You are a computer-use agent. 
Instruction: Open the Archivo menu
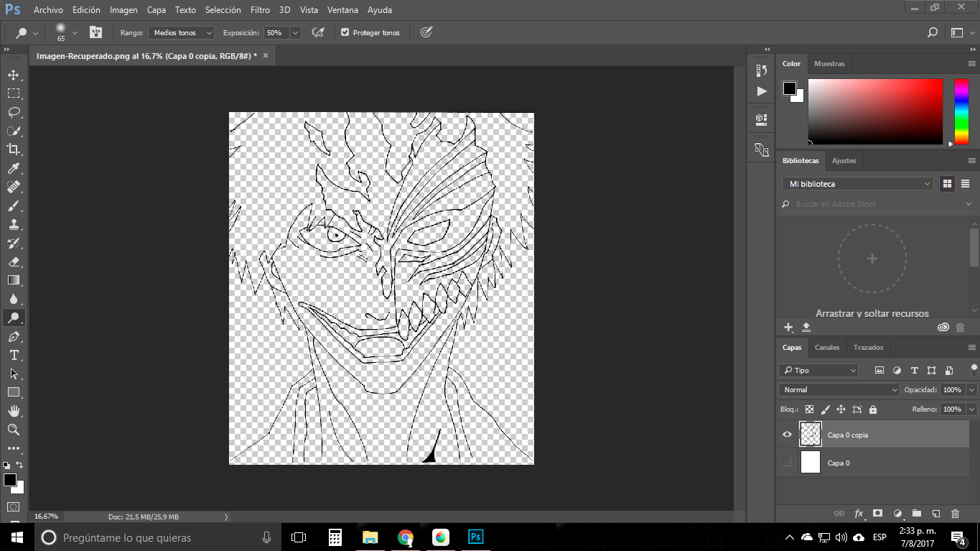[x=48, y=10]
